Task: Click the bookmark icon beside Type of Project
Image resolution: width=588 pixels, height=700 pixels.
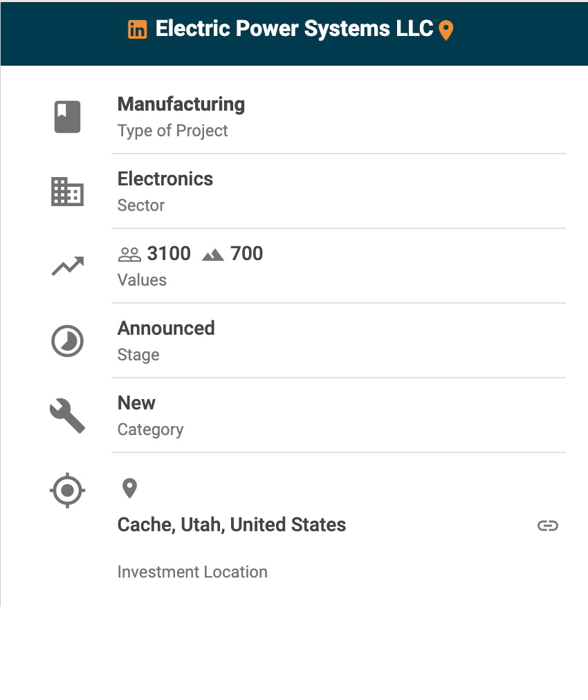Action: pos(68,117)
